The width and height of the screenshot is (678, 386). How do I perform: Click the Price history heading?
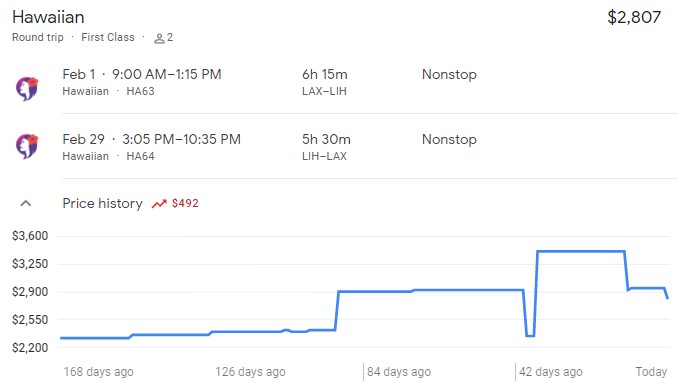pyautogui.click(x=102, y=203)
